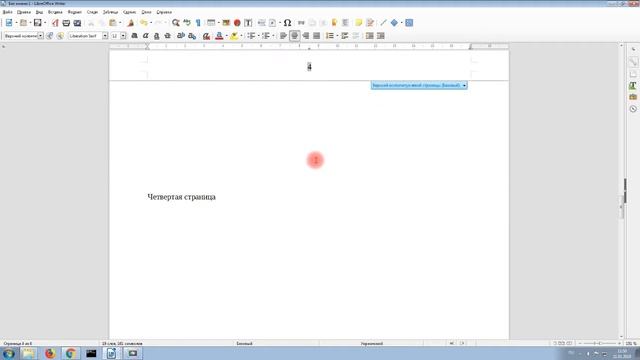The height and width of the screenshot is (360, 640).
Task: Open the Справка menu
Action: point(164,12)
